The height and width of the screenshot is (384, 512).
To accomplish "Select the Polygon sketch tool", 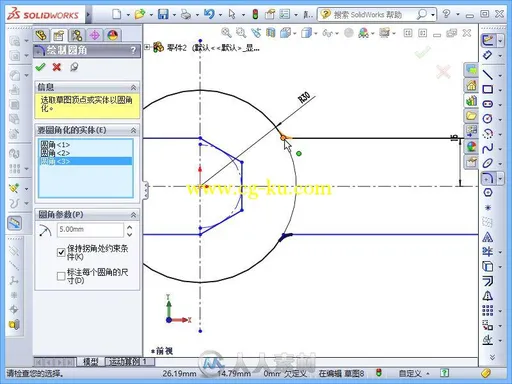I will point(488,193).
